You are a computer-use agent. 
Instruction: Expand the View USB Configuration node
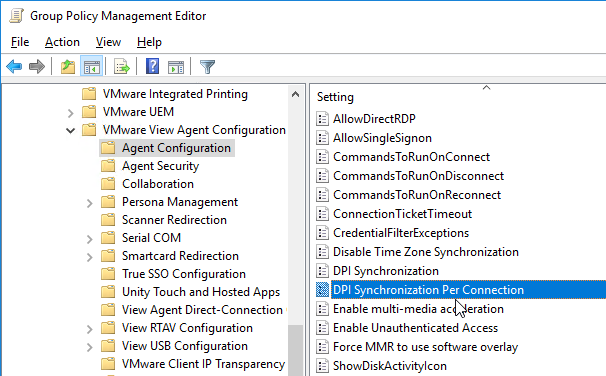[x=89, y=347]
